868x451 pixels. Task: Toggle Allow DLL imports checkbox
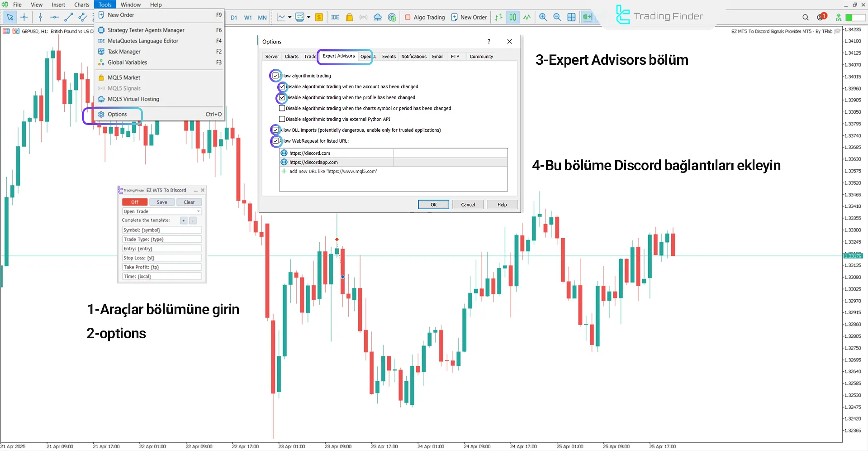click(x=275, y=130)
